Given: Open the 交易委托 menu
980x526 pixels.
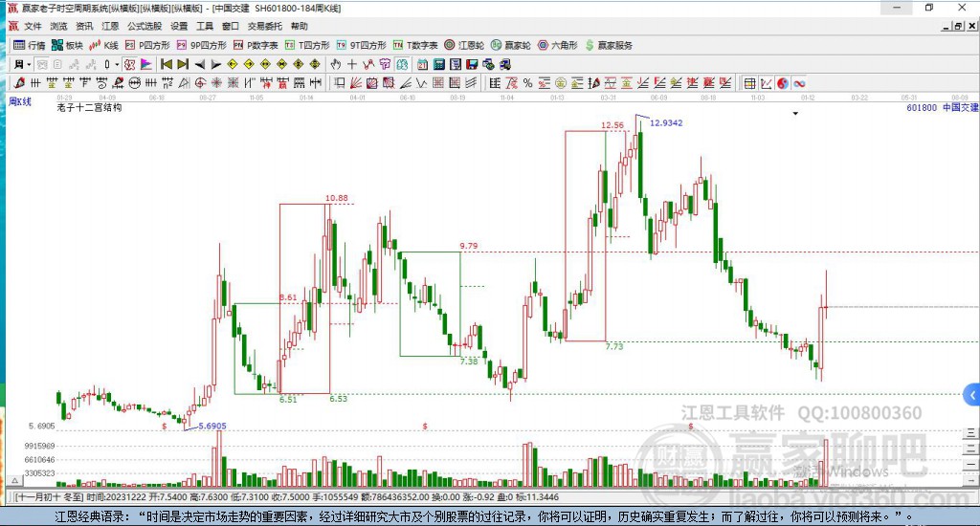Looking at the screenshot, I should click(x=264, y=26).
